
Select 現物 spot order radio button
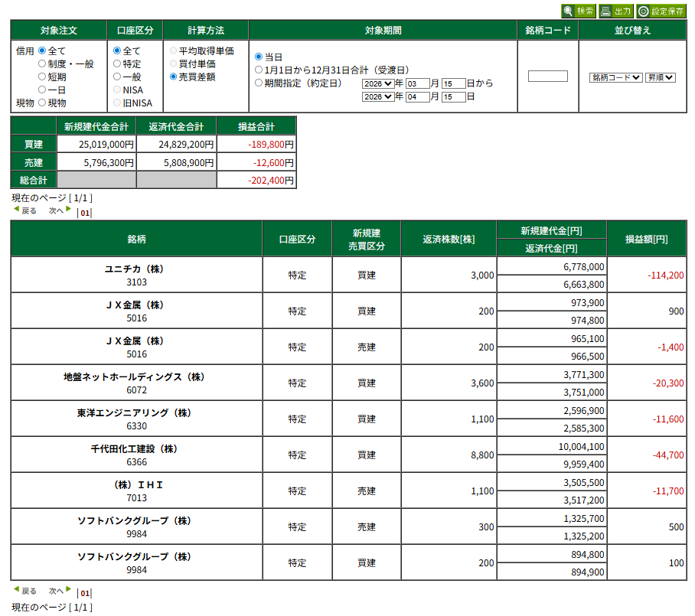click(43, 103)
